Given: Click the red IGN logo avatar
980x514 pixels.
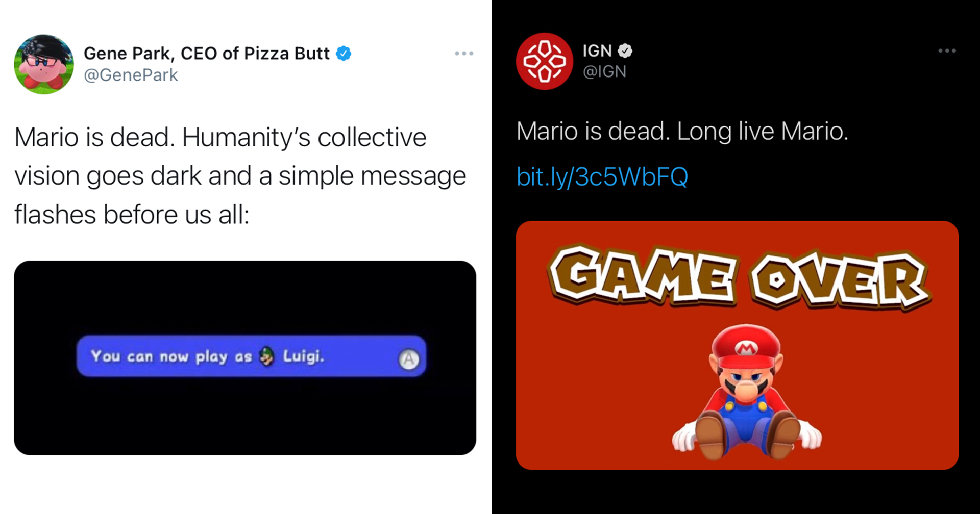Looking at the screenshot, I should click(x=544, y=61).
